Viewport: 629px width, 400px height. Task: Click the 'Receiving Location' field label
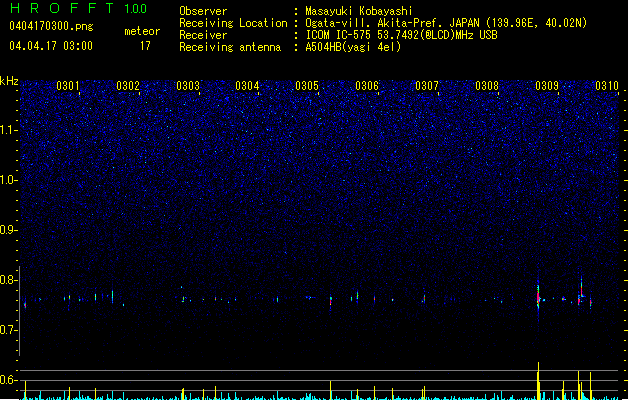coord(233,23)
